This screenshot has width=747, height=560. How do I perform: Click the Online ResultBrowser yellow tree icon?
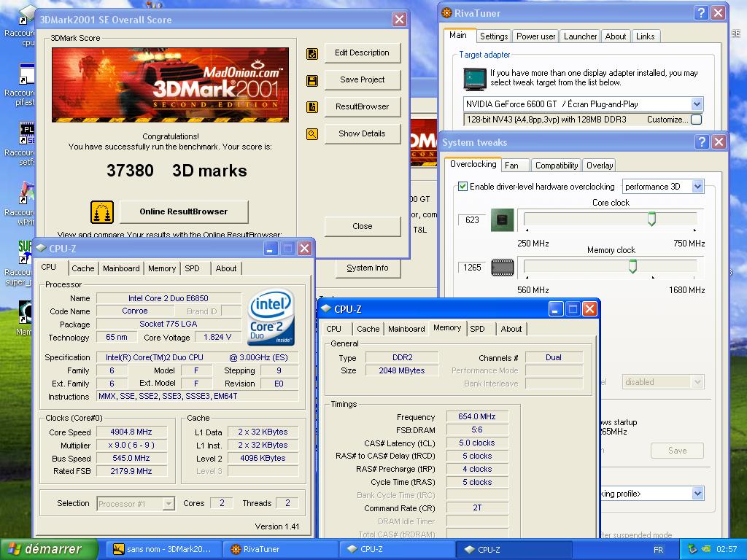[102, 212]
